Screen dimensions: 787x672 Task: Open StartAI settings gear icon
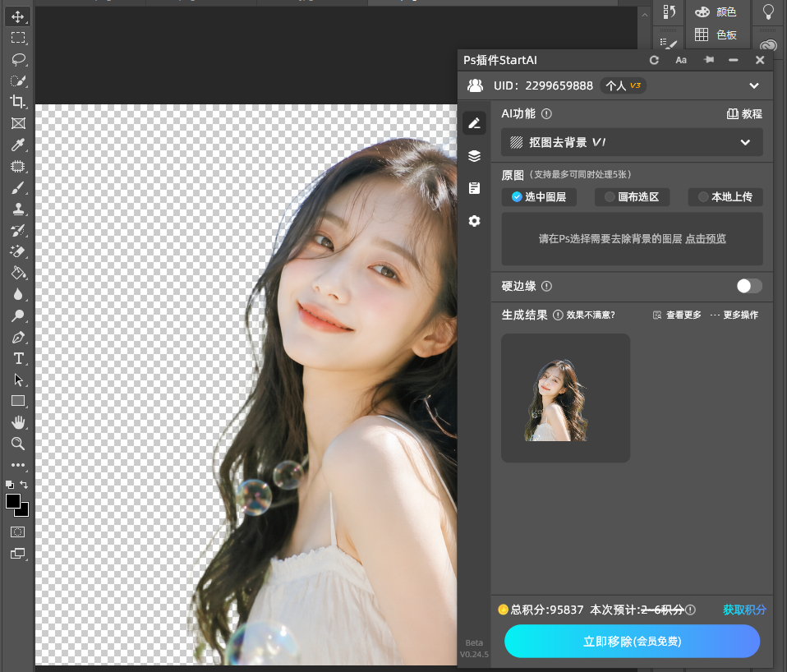[x=474, y=221]
